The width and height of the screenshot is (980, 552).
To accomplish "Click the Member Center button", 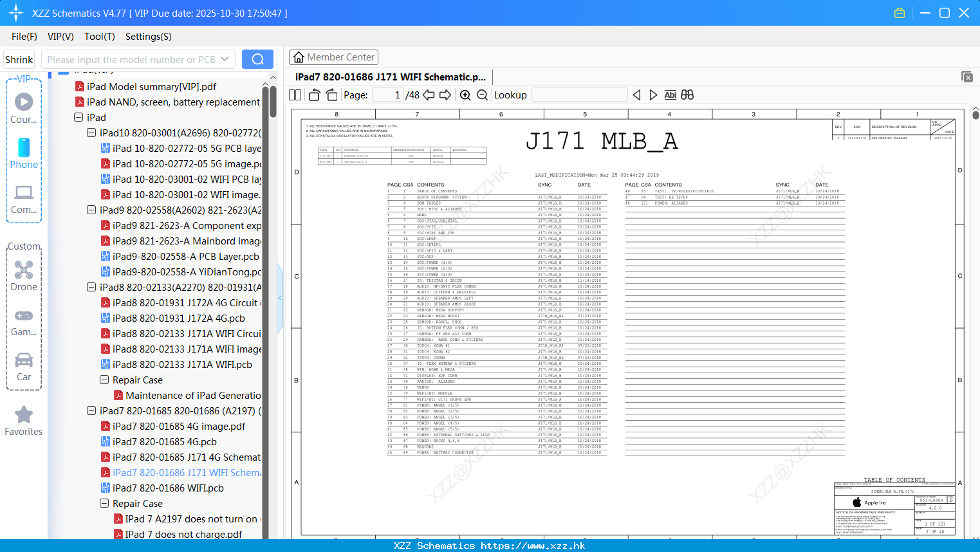I will [333, 57].
